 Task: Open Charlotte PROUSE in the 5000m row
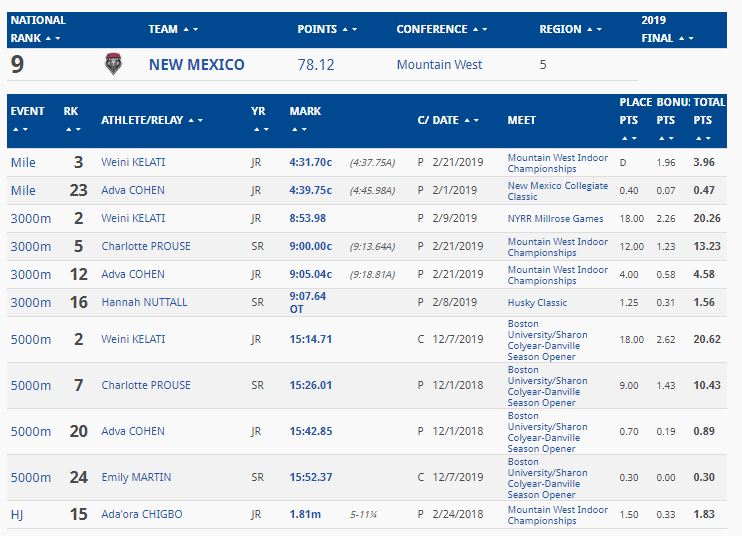pyautogui.click(x=146, y=385)
